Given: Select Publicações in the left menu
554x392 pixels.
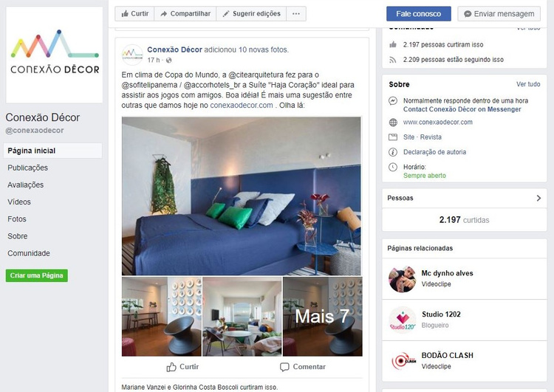Looking at the screenshot, I should [28, 168].
